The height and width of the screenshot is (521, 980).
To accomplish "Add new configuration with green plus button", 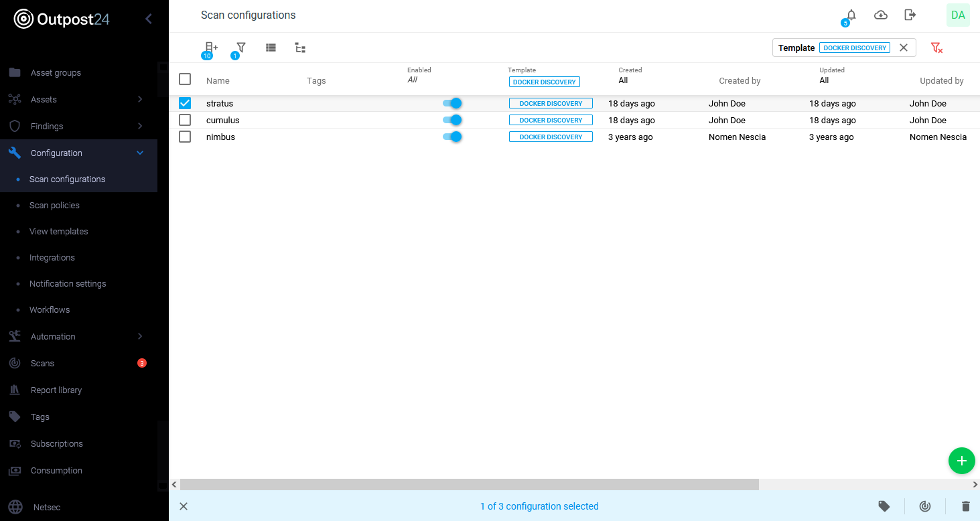I will 962,461.
